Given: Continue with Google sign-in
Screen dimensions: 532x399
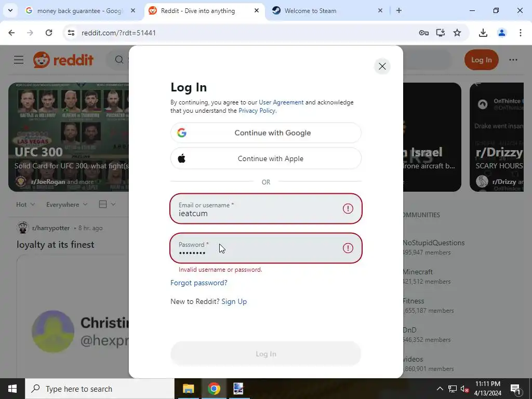Looking at the screenshot, I should 265,132.
